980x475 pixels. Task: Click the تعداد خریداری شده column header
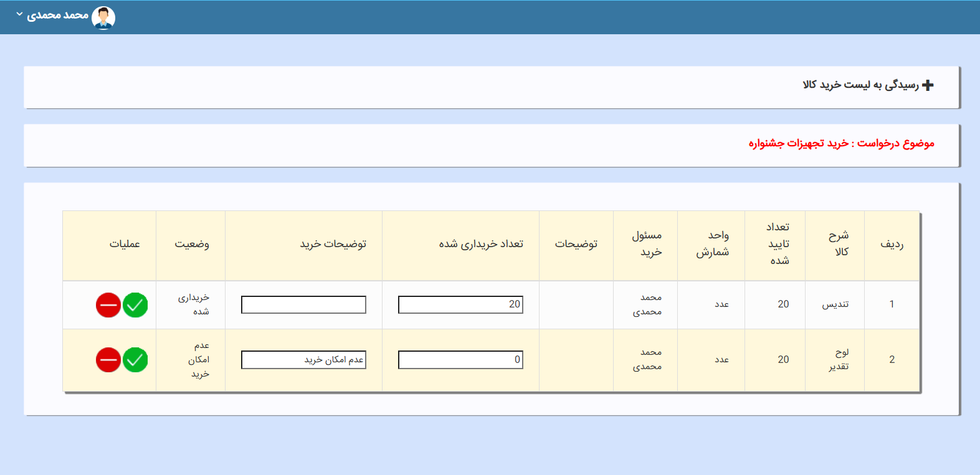tap(481, 244)
